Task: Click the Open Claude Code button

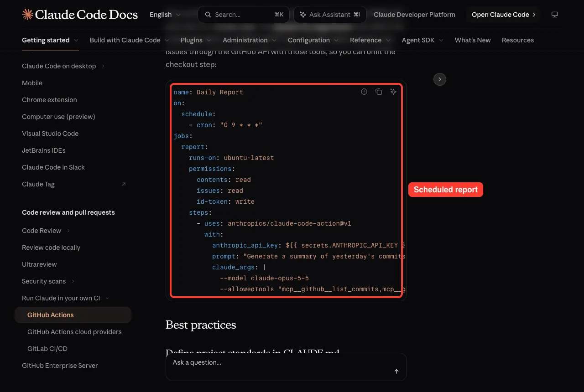Action: tap(504, 15)
